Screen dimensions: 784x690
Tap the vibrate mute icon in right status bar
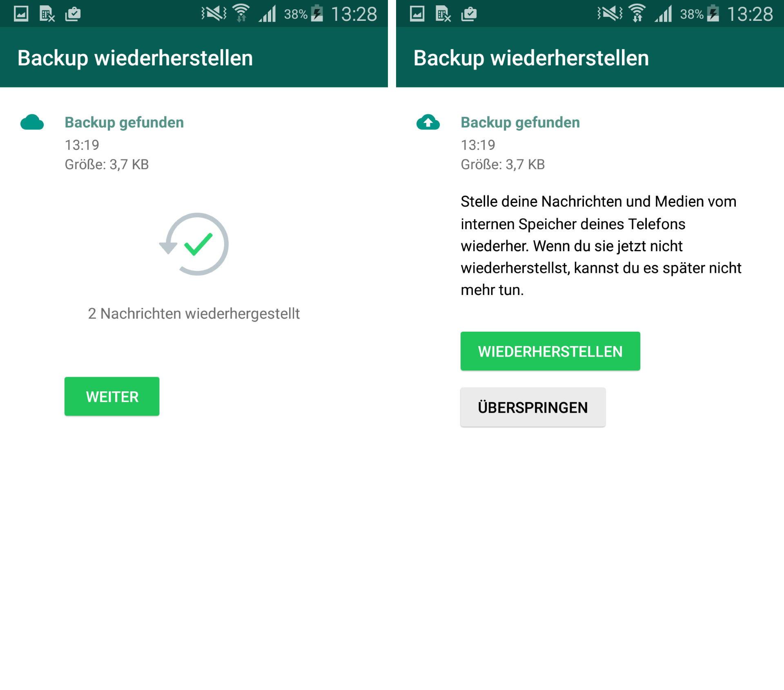[610, 13]
